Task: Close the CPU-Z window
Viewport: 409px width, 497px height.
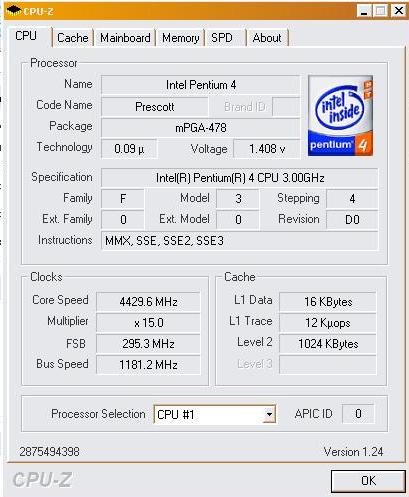Action: click(x=398, y=11)
